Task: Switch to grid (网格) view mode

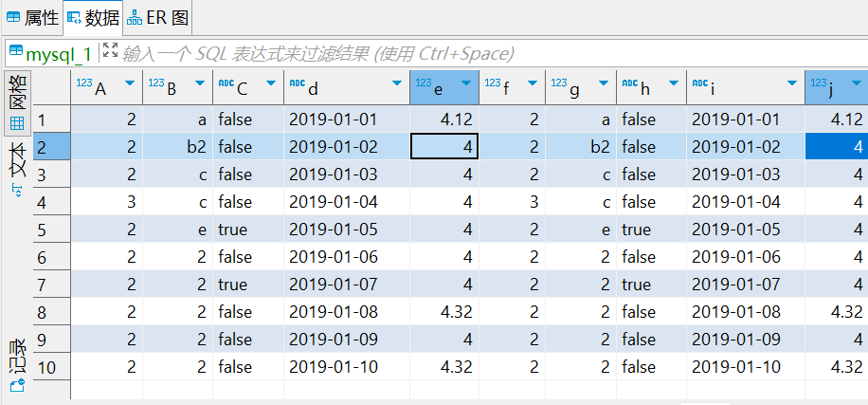Action: [x=17, y=102]
